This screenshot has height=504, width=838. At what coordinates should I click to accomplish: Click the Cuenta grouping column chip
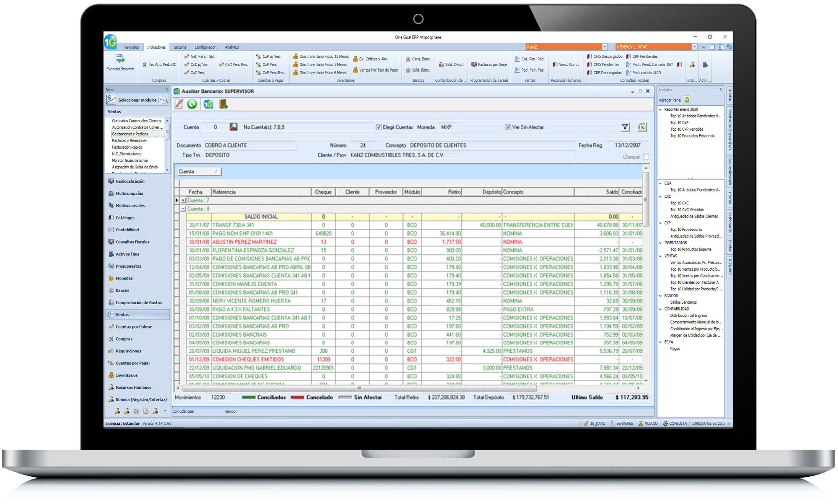199,171
